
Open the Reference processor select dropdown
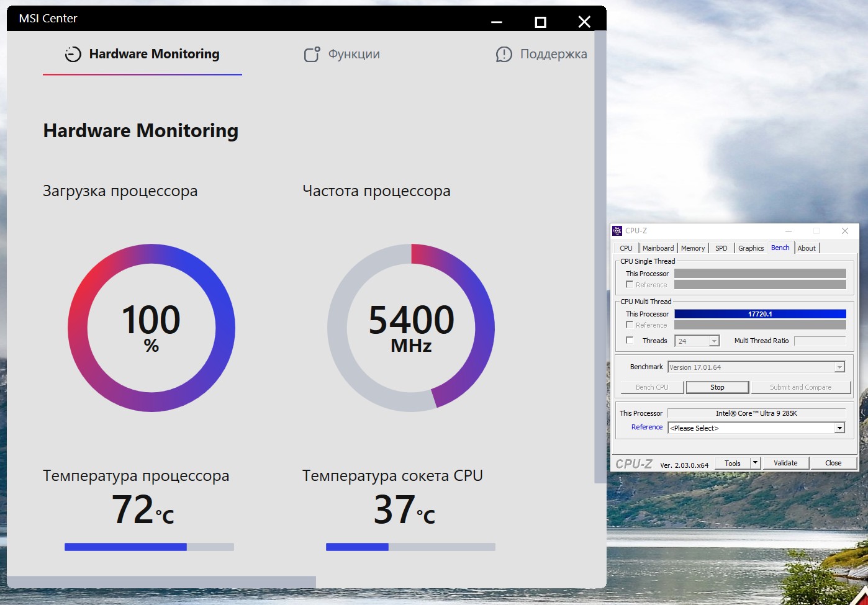[x=839, y=428]
